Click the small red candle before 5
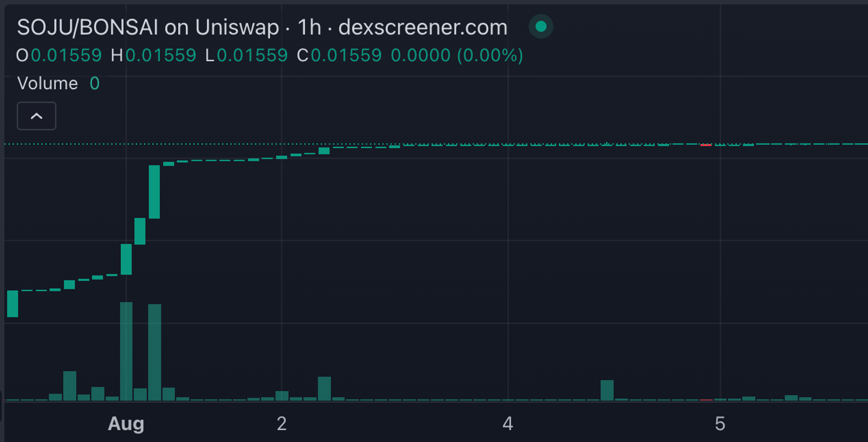 (706, 145)
